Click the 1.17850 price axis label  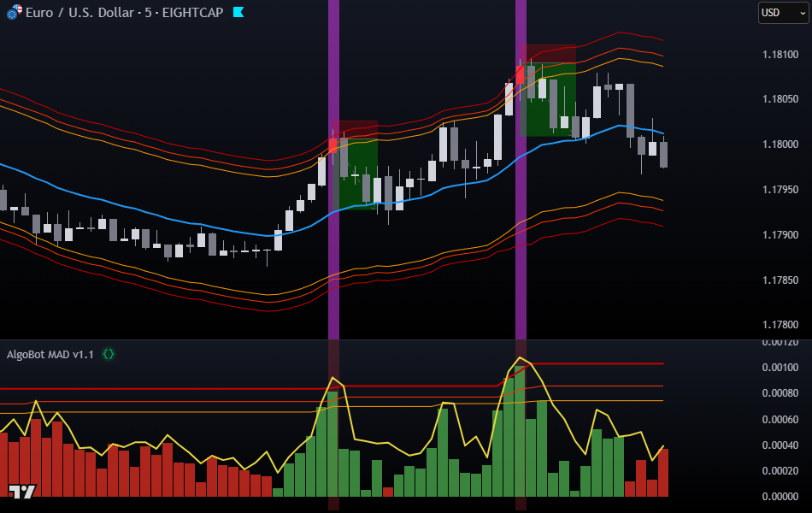[x=780, y=280]
